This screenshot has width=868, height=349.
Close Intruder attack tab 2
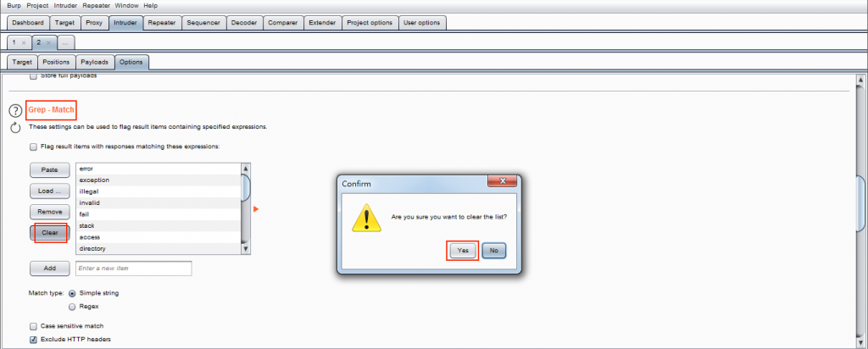[x=48, y=42]
